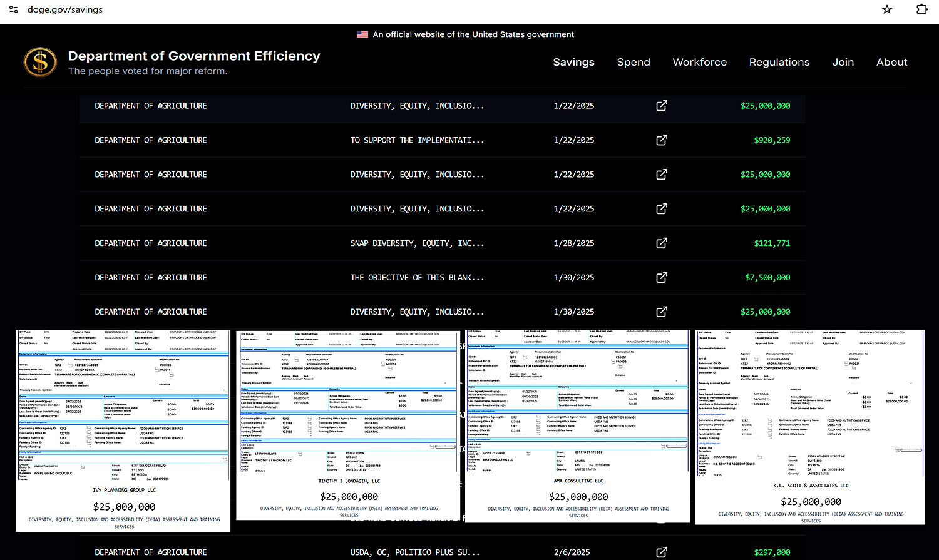Click the DOGE gold dollar logo
Screen dimensions: 939x560
coord(40,63)
